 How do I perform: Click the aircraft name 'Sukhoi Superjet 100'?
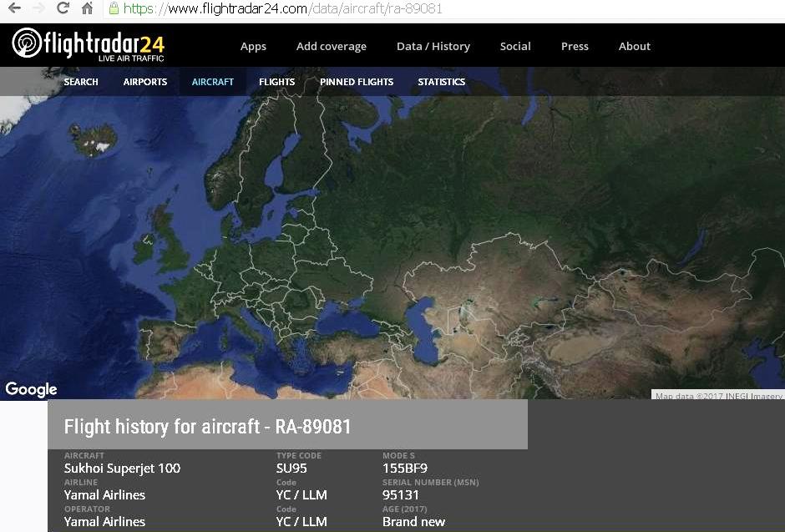tap(122, 469)
